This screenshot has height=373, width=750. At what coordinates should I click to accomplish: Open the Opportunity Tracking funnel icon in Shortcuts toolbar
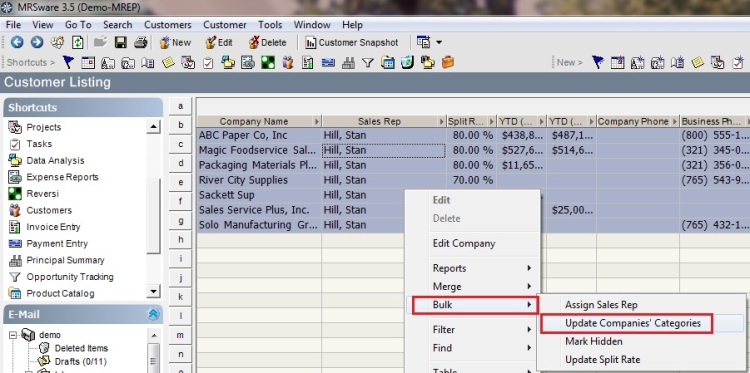367,62
